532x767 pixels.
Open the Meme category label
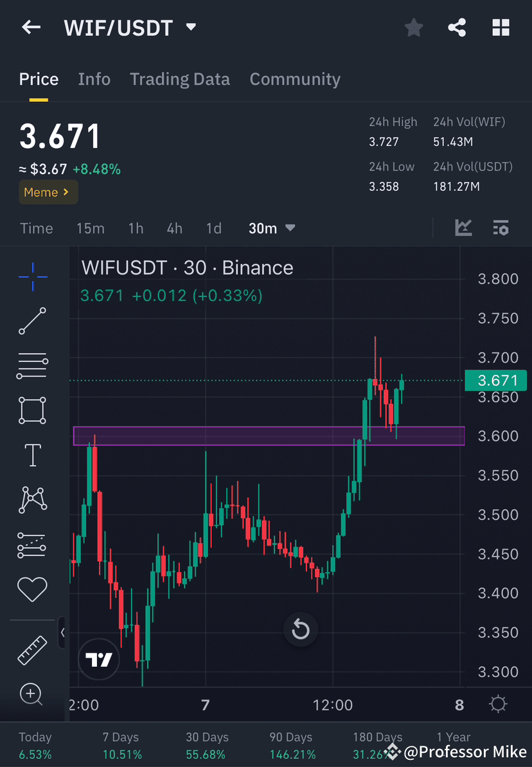tap(48, 192)
